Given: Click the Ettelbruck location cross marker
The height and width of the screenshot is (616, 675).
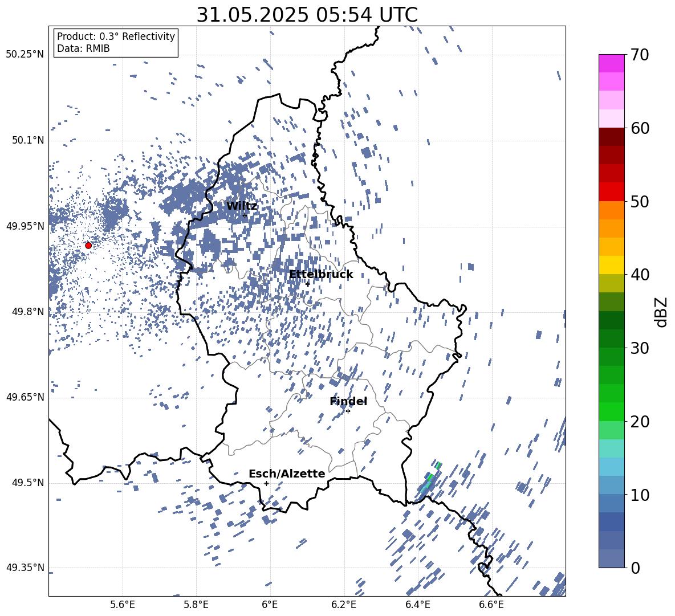Looking at the screenshot, I should [307, 284].
